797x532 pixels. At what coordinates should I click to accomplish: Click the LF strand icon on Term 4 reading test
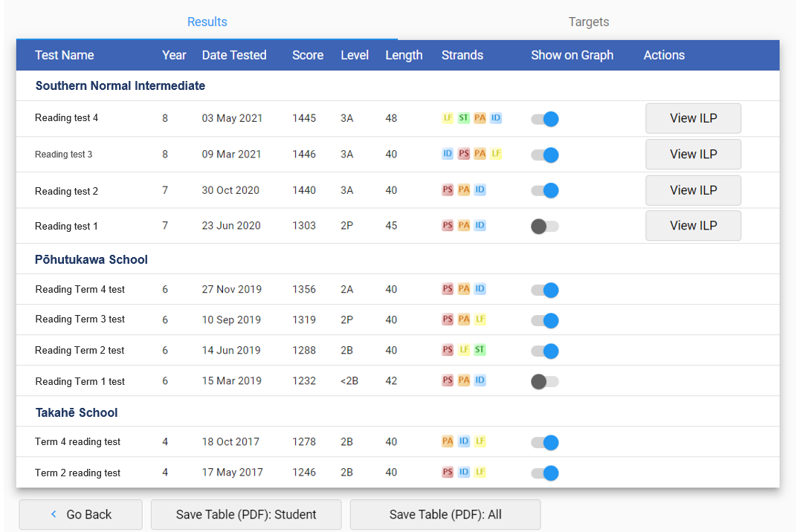pyautogui.click(x=480, y=441)
